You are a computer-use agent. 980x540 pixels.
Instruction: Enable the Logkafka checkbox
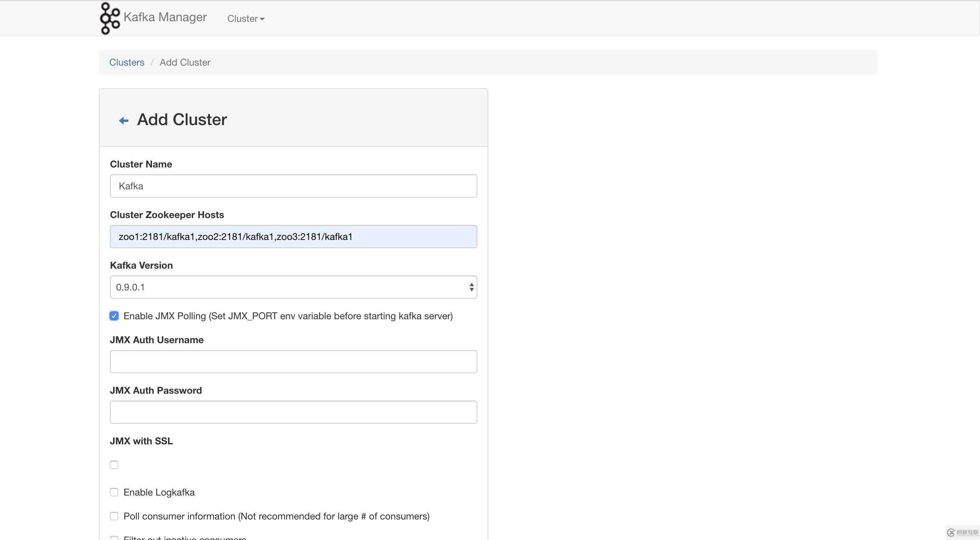[114, 492]
